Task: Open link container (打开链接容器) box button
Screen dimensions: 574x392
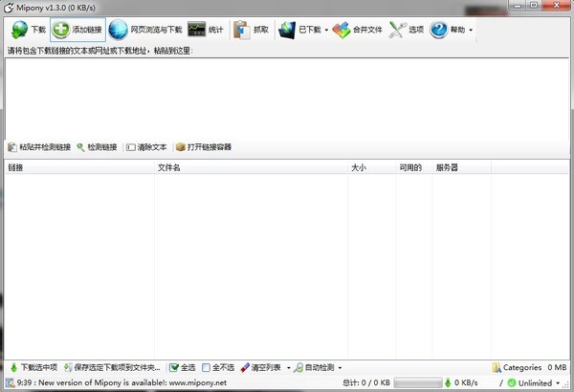Action: tap(204, 147)
